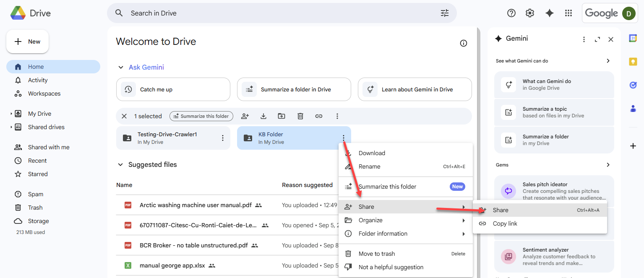644x278 pixels.
Task: Open Recent in the sidebar
Action: pyautogui.click(x=53, y=161)
